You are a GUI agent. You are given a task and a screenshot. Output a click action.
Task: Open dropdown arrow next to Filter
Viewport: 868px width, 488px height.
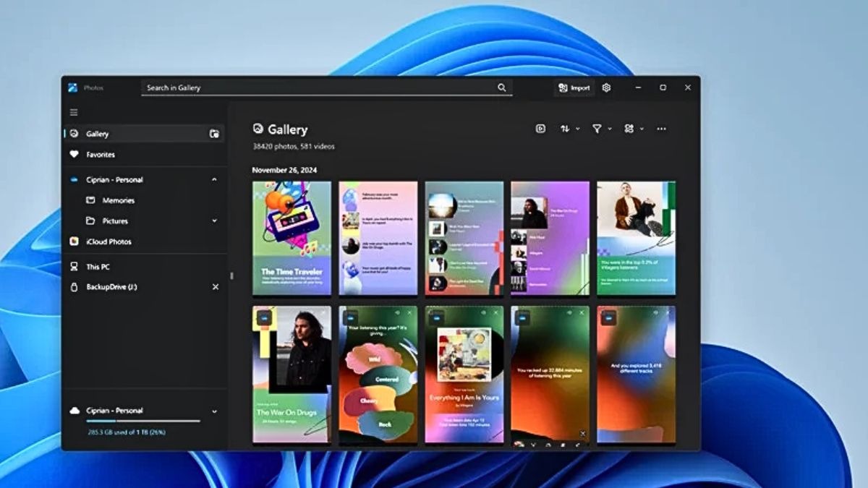609,129
